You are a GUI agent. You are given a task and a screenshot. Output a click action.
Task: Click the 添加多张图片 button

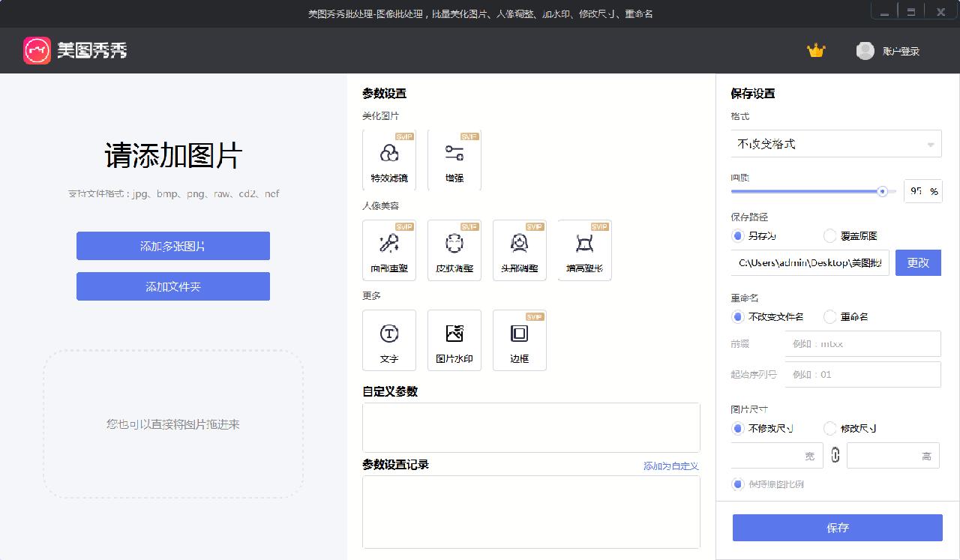(172, 245)
